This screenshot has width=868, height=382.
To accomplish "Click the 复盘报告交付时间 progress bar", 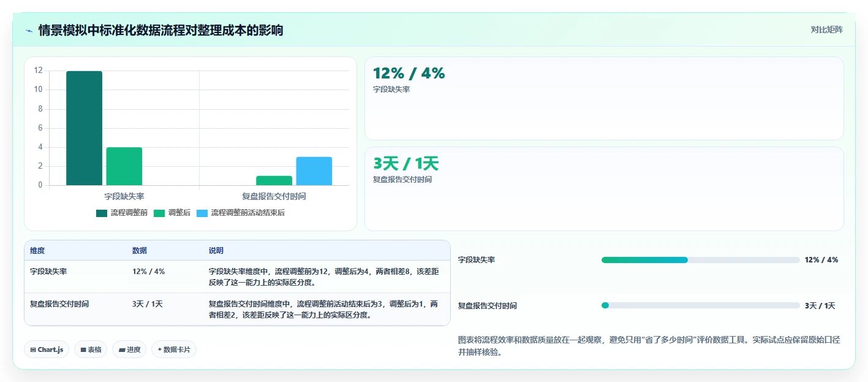I will [701, 305].
